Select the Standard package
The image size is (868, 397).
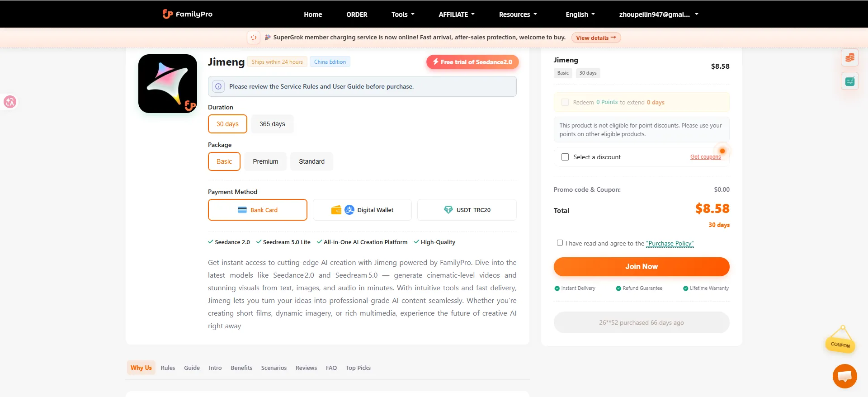(x=311, y=161)
